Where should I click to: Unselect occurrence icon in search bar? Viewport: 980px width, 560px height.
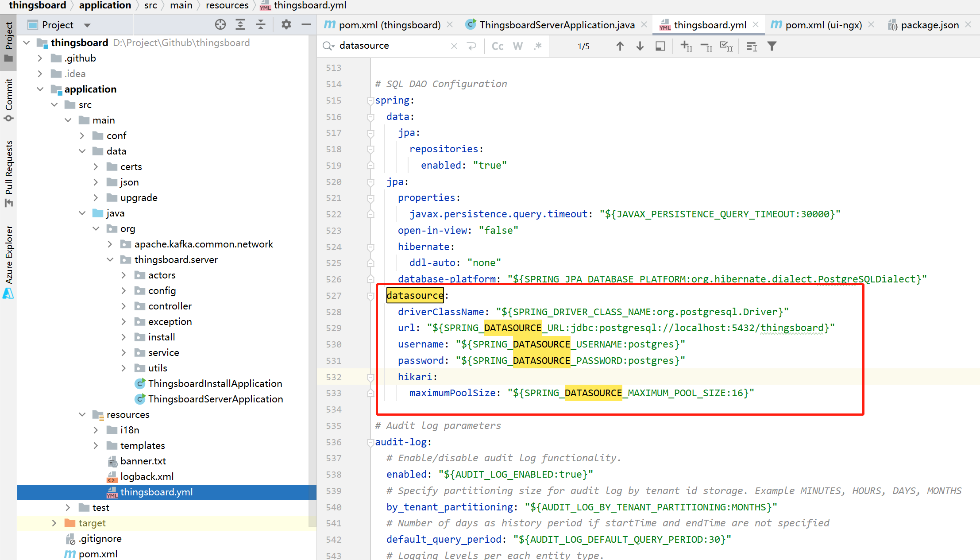[707, 46]
